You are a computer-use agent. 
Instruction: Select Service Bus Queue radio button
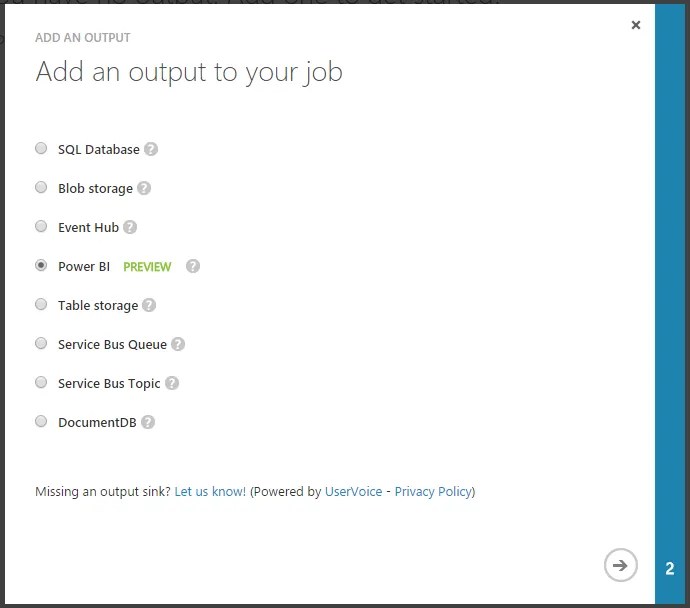point(41,343)
